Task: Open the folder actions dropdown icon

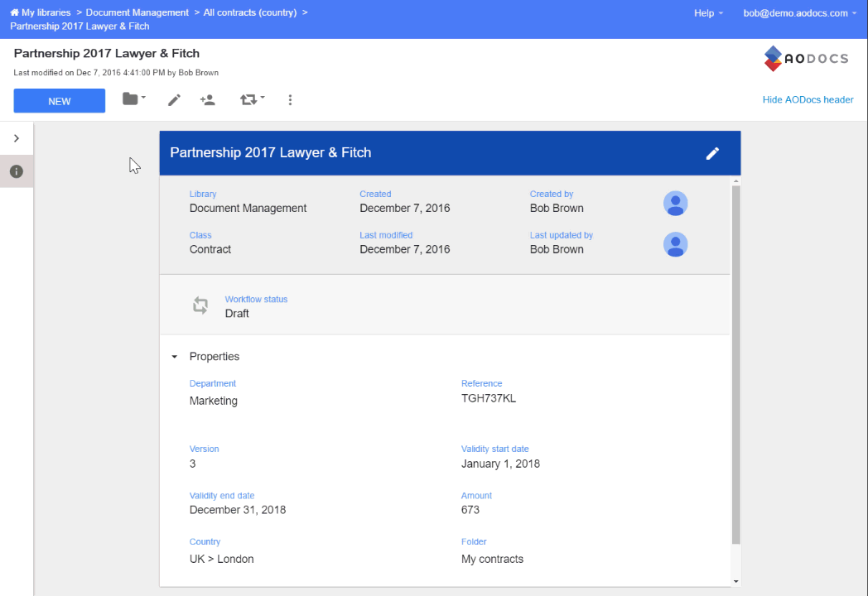Action: 134,99
